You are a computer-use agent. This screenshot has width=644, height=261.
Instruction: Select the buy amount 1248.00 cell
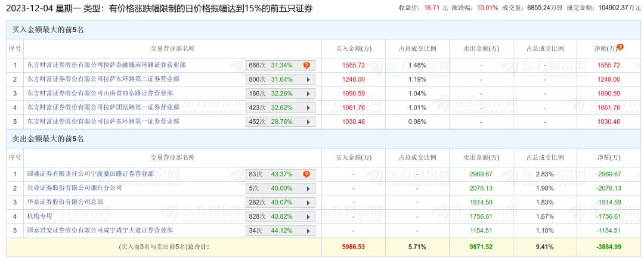click(x=354, y=80)
